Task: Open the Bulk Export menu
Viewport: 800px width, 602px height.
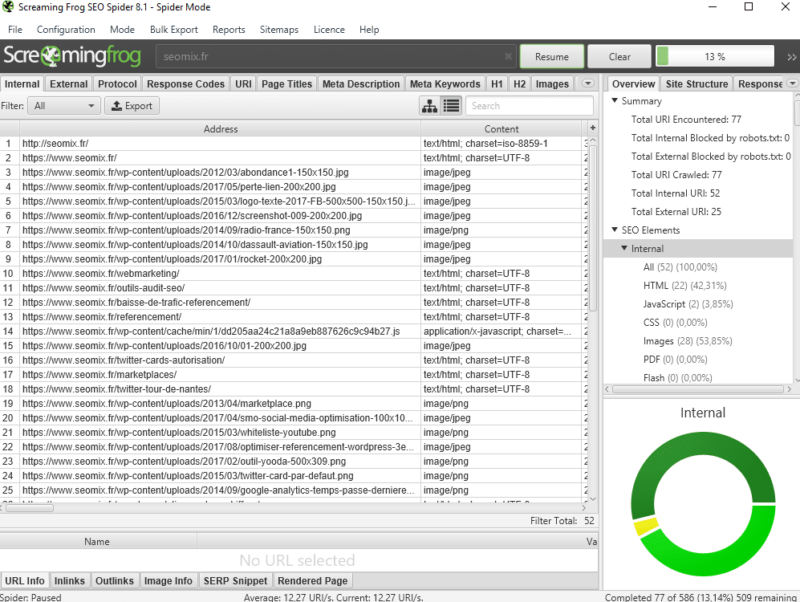Action: pos(173,30)
